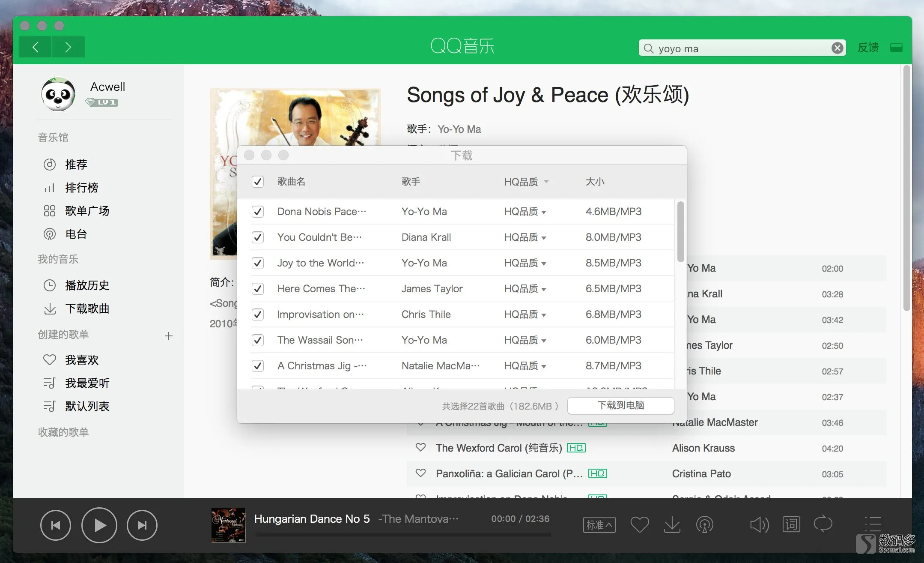Like The Wexford Carol with heart icon
Viewport: 924px width, 563px height.
[421, 448]
